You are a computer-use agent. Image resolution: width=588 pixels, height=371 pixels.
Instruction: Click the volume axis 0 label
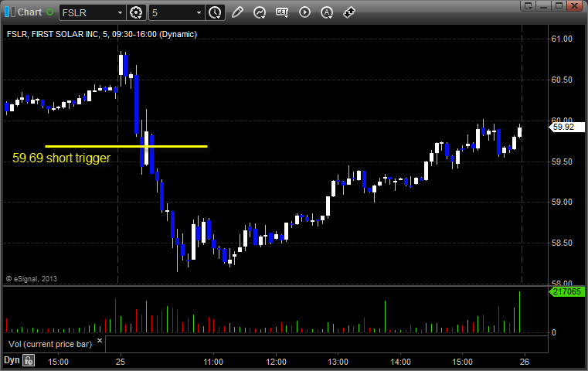[x=554, y=332]
